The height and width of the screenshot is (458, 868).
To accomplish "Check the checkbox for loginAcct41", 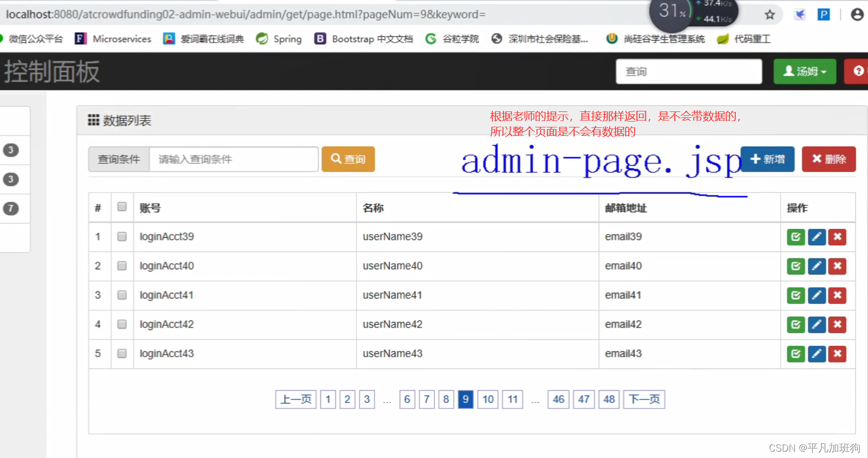I will (122, 295).
